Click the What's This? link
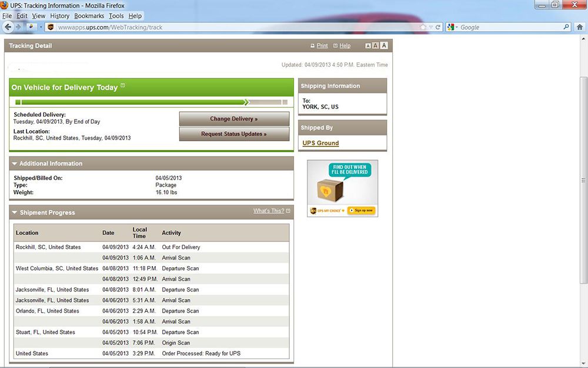This screenshot has width=588, height=368. pos(269,211)
